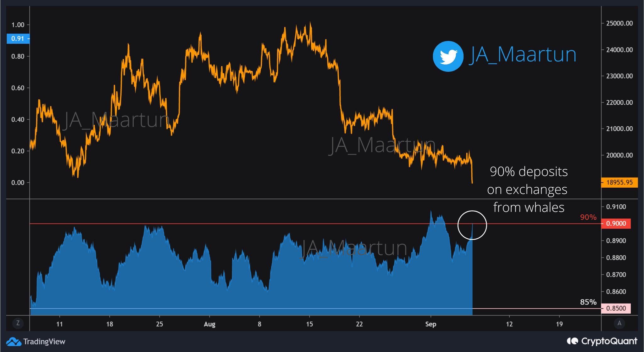The width and height of the screenshot is (644, 352).
Task: Click the CryptoQuant brand text
Action: (609, 341)
